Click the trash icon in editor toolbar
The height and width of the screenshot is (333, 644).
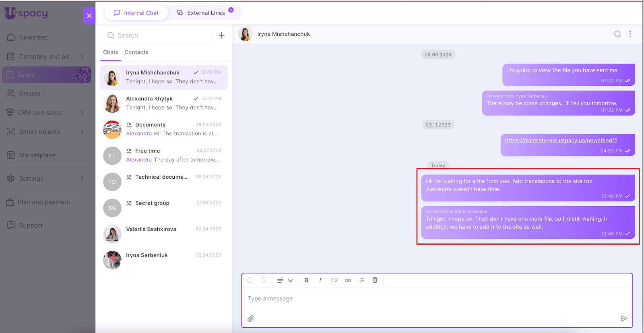[x=375, y=280]
